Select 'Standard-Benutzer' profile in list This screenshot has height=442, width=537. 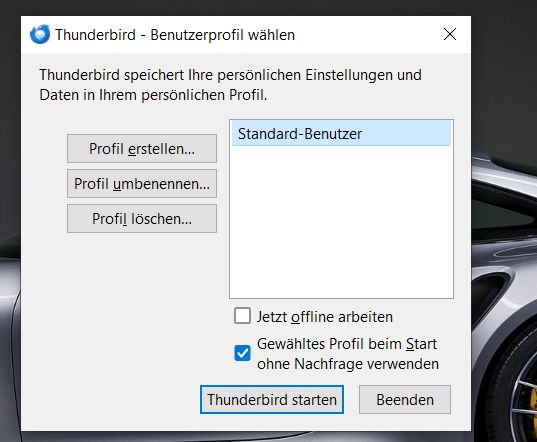[341, 134]
